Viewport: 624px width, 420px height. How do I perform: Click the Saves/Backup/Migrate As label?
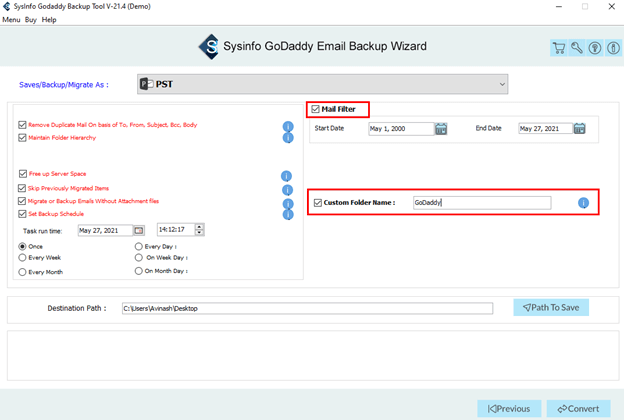point(64,85)
